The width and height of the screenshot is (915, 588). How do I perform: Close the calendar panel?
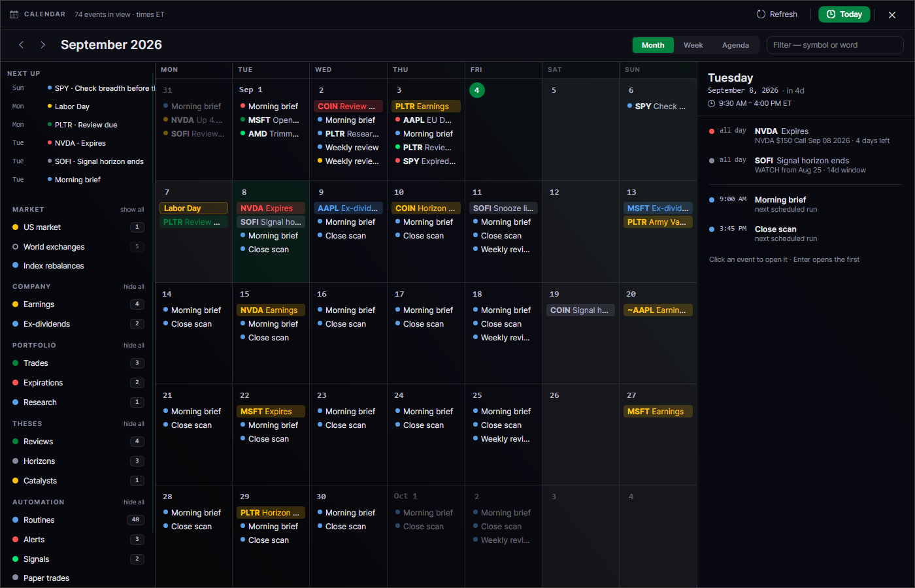click(891, 14)
